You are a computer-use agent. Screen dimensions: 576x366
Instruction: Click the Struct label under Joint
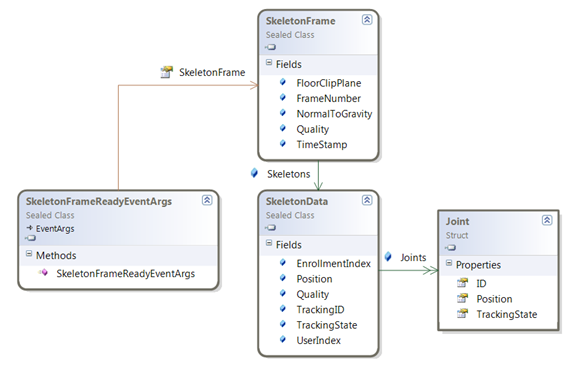click(457, 235)
